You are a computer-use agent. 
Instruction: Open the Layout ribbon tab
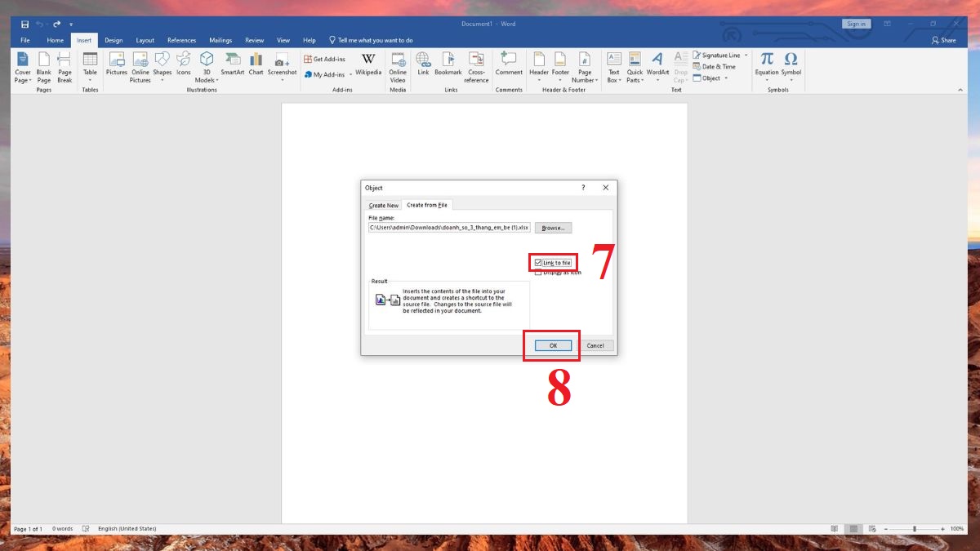(145, 40)
